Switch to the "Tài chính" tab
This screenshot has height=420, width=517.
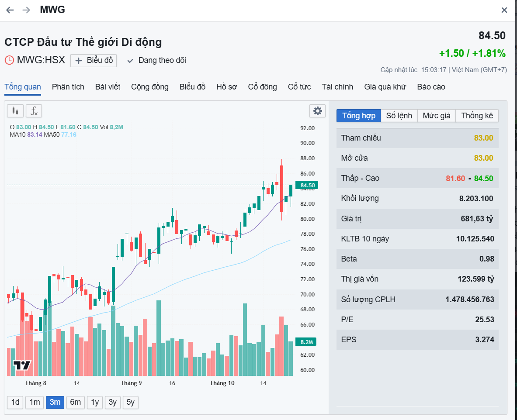pos(337,87)
